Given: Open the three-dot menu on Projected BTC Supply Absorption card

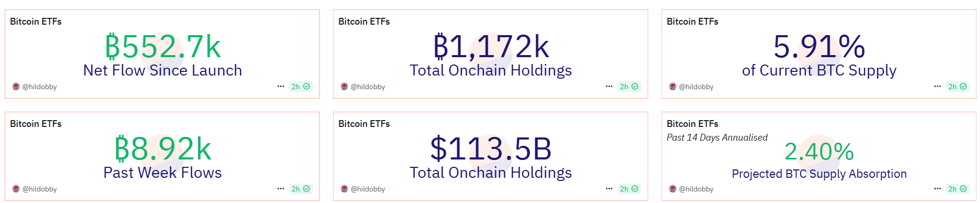Looking at the screenshot, I should (x=938, y=189).
